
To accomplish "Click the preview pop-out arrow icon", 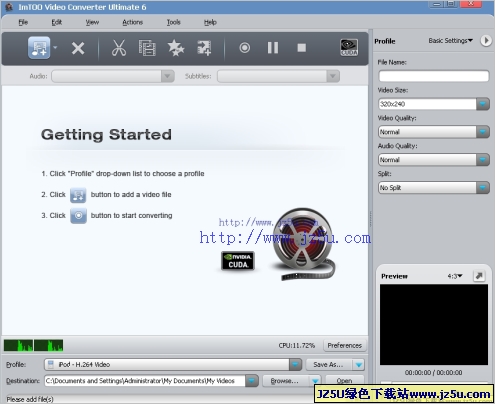I will point(479,276).
